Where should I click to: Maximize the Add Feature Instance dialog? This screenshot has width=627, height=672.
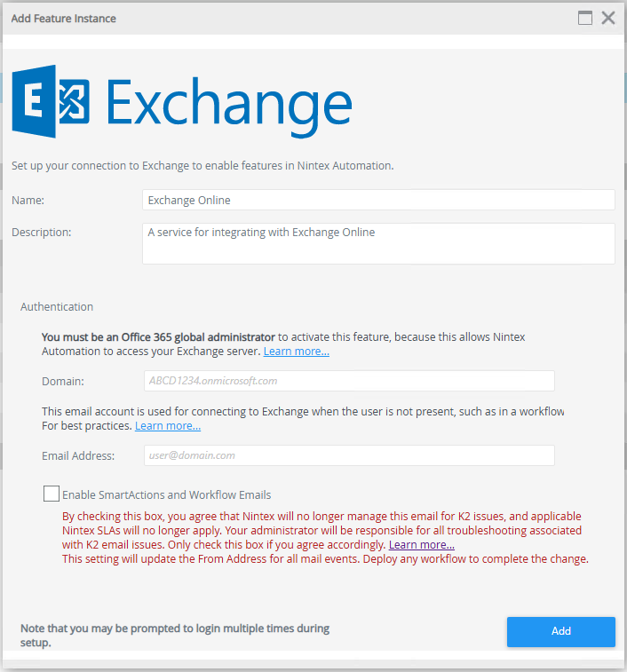585,19
